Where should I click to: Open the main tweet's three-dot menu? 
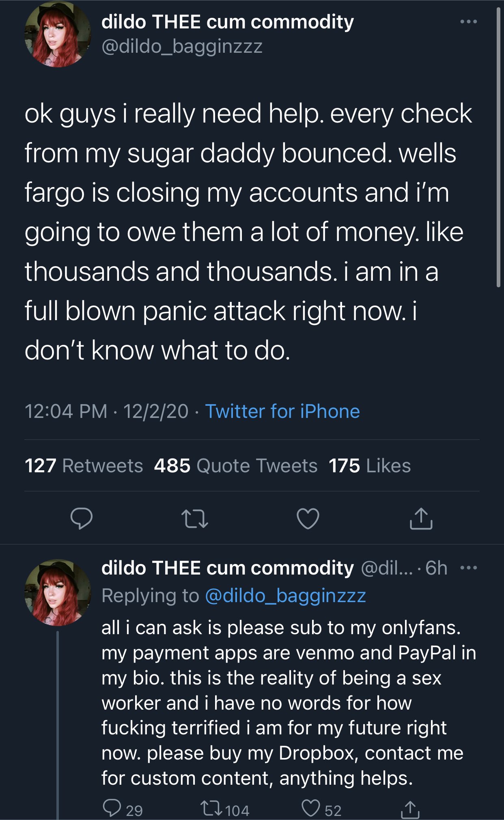469,22
